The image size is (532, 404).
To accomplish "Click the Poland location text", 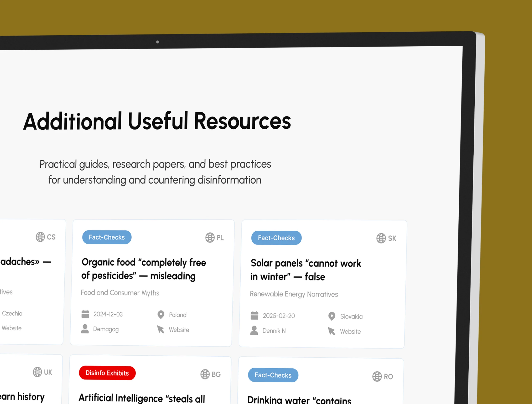I will pos(178,315).
